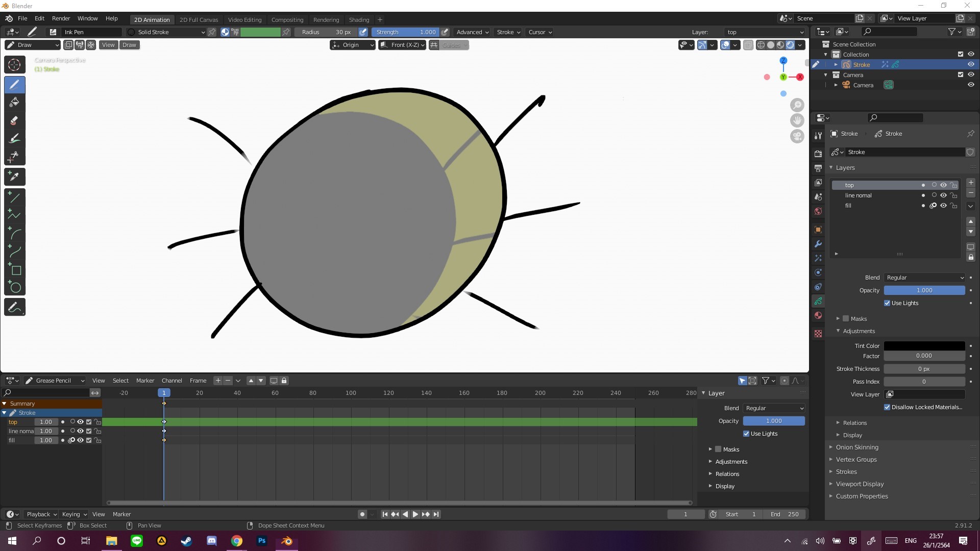
Task: Select the Curve tool
Action: pyautogui.click(x=15, y=252)
